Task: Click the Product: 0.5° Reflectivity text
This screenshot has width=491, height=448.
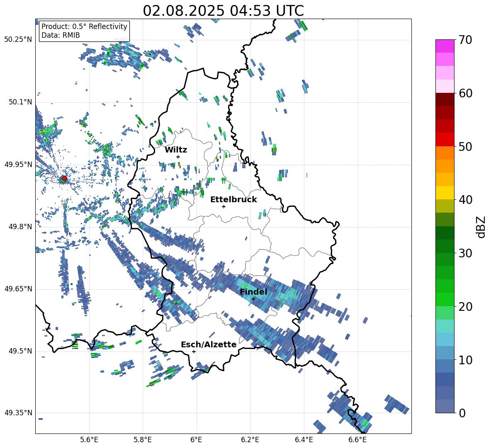Action: tap(84, 27)
